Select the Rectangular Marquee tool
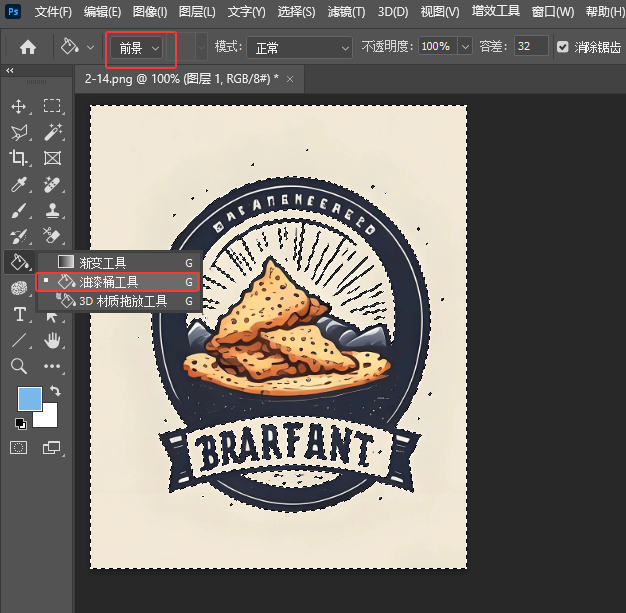The width and height of the screenshot is (626, 613). [x=52, y=106]
